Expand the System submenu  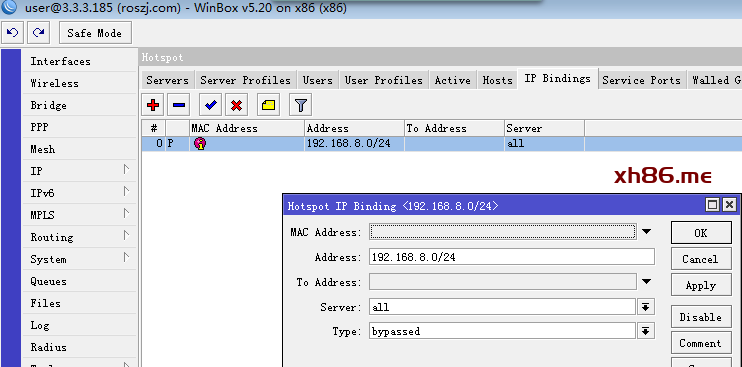[x=80, y=259]
